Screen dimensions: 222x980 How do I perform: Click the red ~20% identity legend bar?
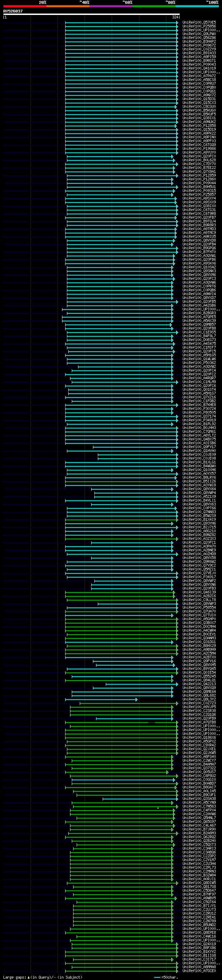(25, 6)
